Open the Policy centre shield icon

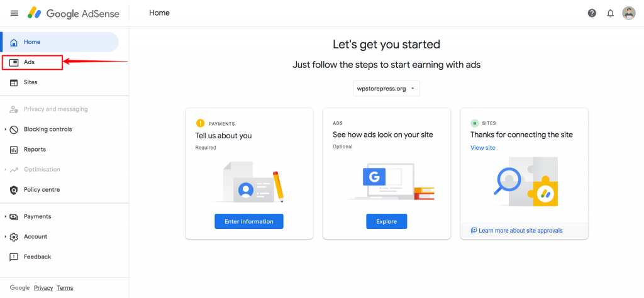tap(14, 190)
